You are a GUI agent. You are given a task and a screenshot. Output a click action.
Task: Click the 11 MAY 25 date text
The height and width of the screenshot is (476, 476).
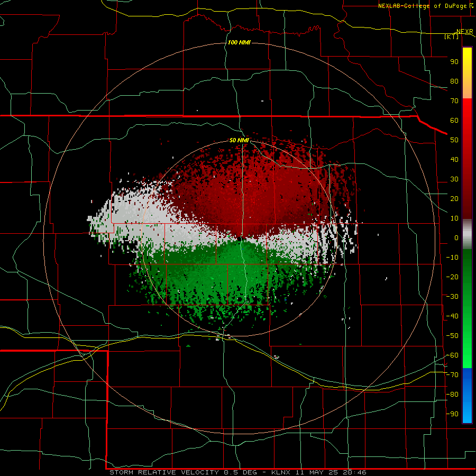pos(316,472)
